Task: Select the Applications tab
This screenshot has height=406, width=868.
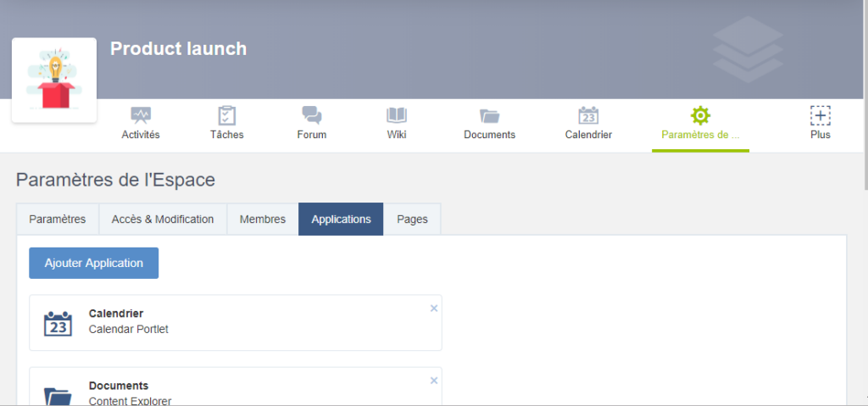Action: (341, 220)
